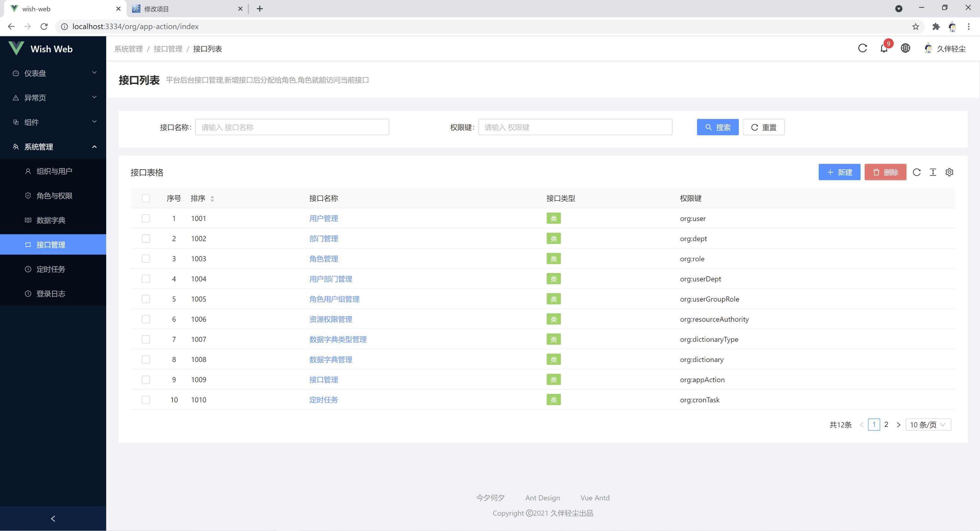Image resolution: width=980 pixels, height=531 pixels.
Task: Open the 数据字典管理 table row link
Action: tap(330, 359)
